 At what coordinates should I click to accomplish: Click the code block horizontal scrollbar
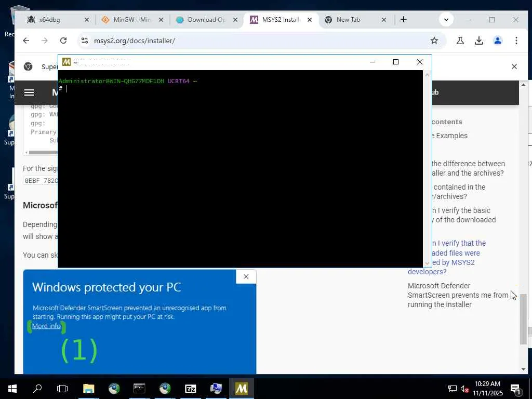coord(43,152)
